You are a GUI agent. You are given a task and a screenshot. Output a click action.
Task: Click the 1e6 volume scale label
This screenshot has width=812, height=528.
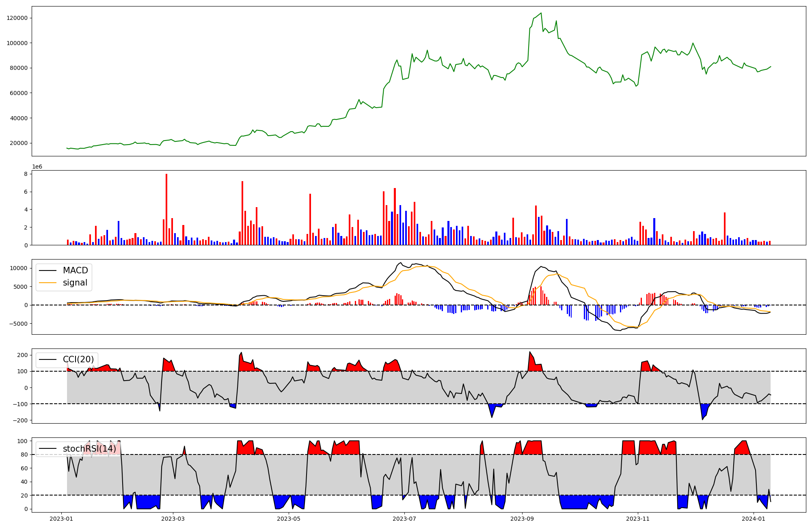click(x=37, y=167)
